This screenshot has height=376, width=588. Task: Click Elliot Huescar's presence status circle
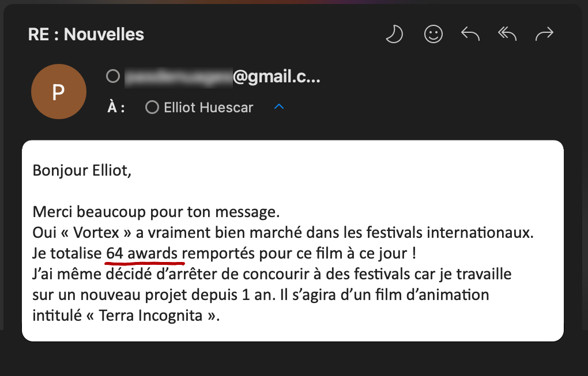click(152, 108)
